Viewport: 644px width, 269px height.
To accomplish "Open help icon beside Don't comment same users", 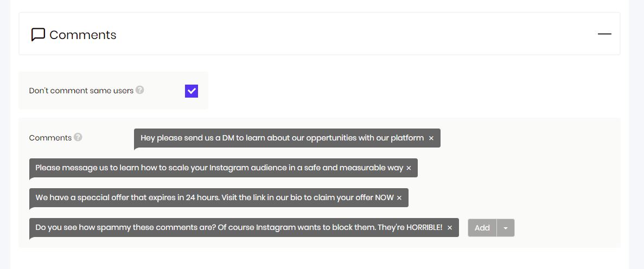I will pos(140,89).
